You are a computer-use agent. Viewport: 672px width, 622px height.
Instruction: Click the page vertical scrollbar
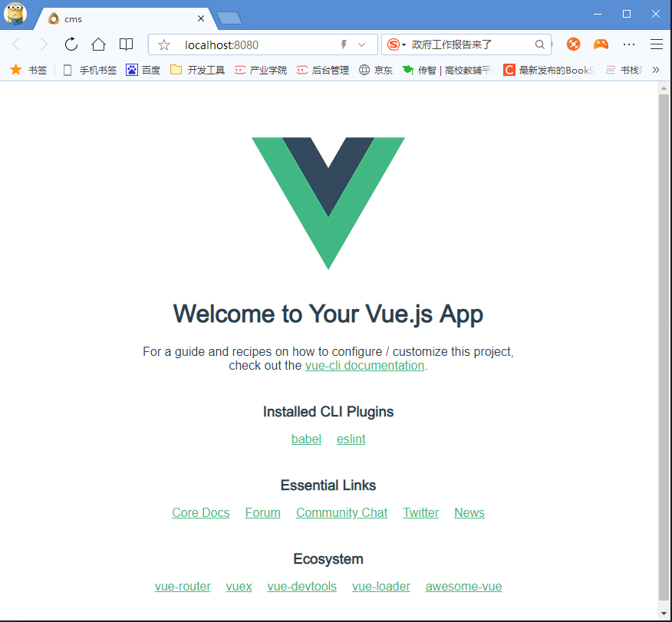pos(664,347)
